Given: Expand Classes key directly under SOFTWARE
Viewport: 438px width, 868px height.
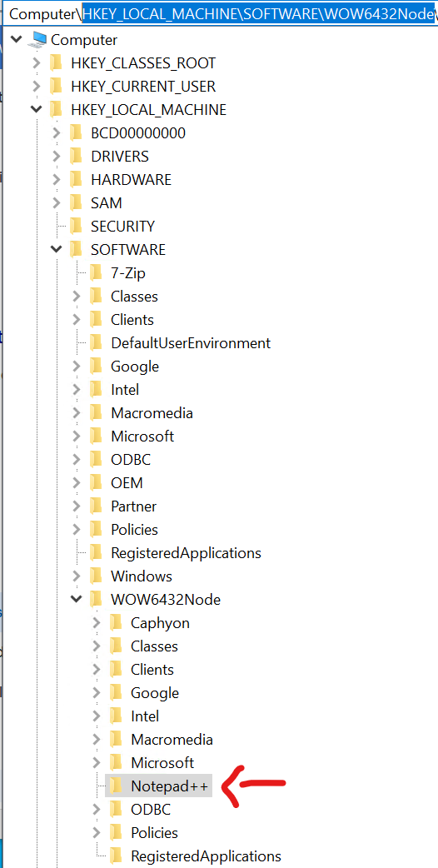Looking at the screenshot, I should 77,297.
